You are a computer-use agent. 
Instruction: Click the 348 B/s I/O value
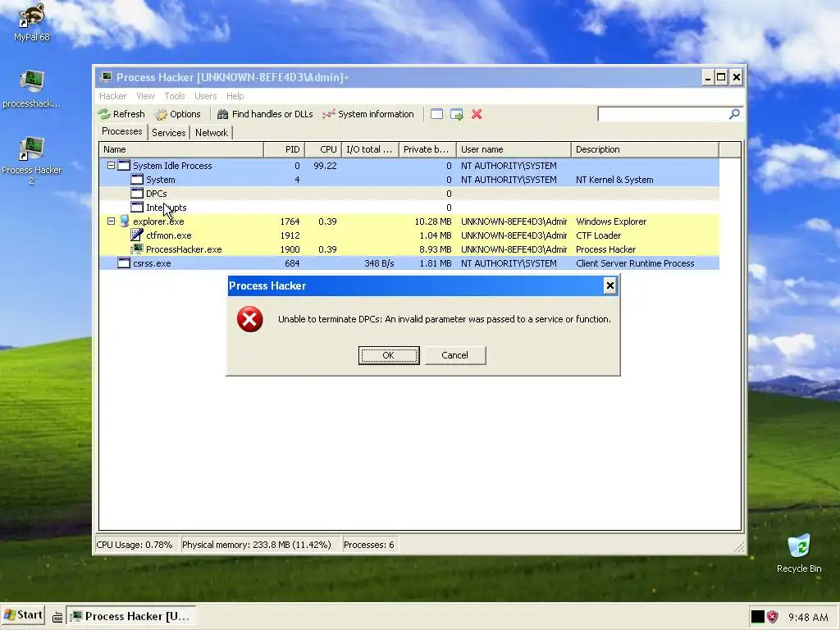point(379,263)
